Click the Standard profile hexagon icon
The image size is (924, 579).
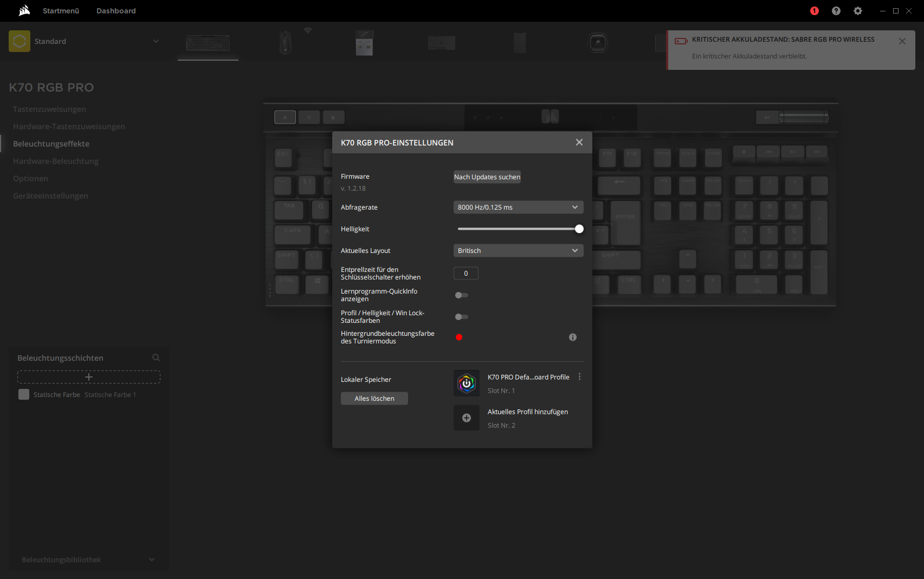coord(20,41)
